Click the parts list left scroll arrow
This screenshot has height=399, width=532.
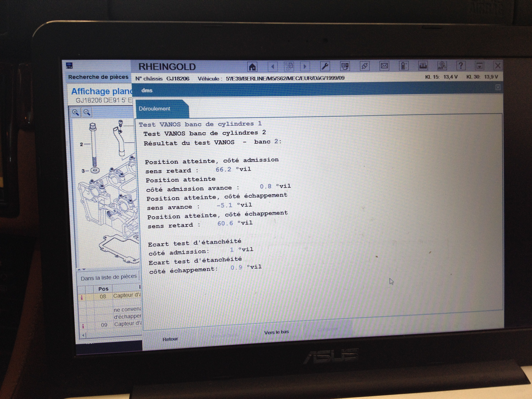coord(83,335)
